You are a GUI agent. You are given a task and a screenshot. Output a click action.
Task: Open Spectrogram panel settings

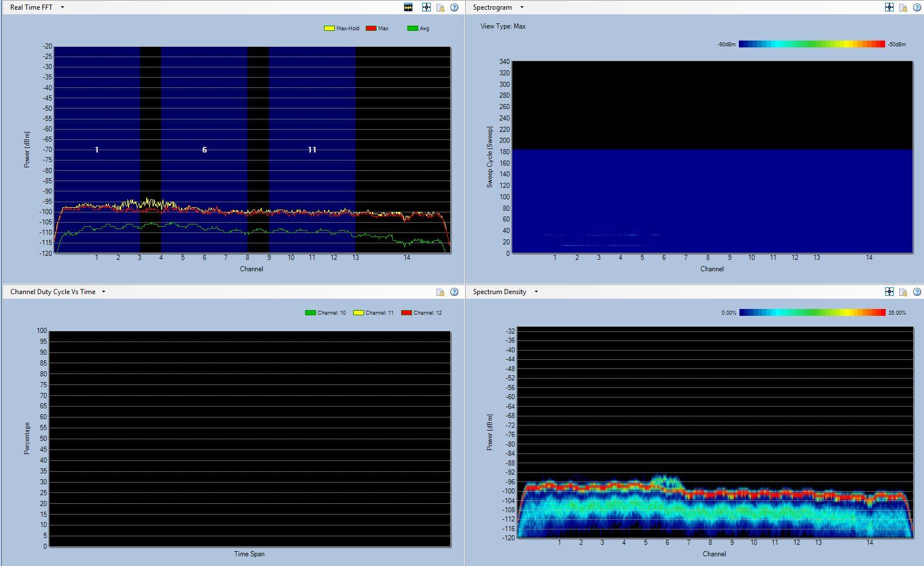(903, 7)
